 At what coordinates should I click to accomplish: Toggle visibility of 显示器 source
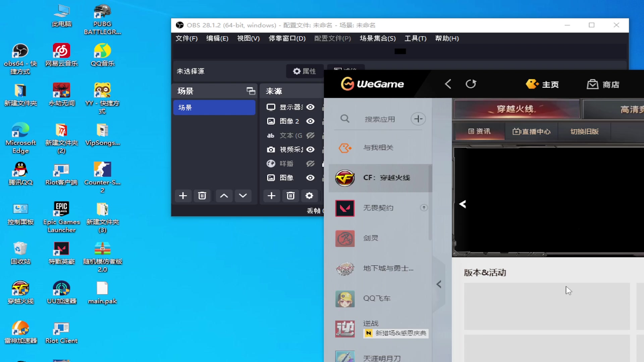coord(311,107)
